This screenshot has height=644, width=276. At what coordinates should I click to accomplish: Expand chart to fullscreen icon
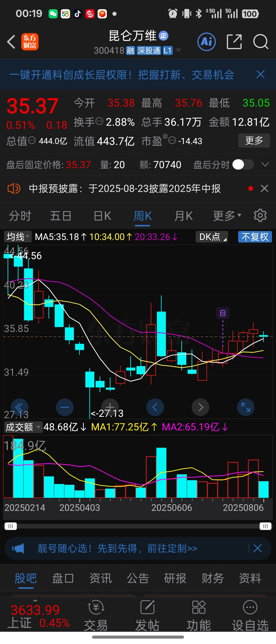pos(246,407)
